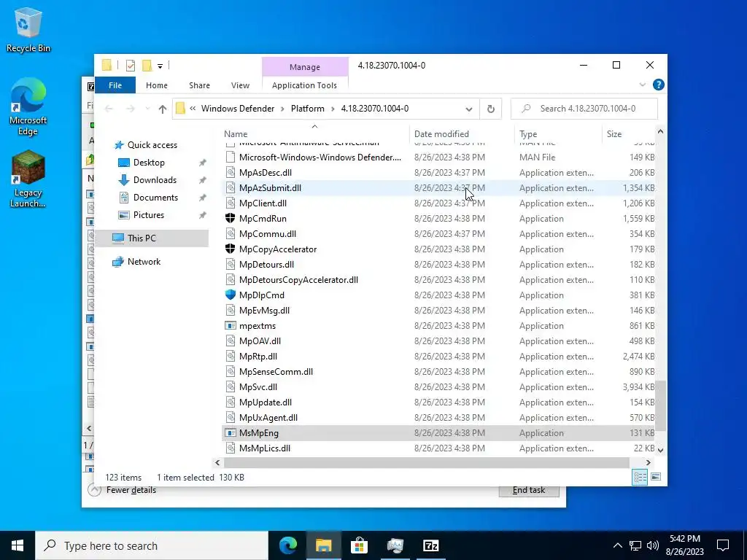Click the Up one level arrow
Viewport: 747px width, 560px height.
163,109
